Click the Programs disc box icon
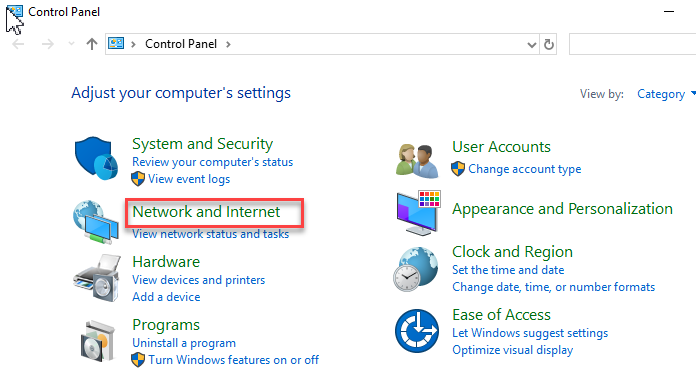This screenshot has height=381, width=696. click(x=98, y=341)
